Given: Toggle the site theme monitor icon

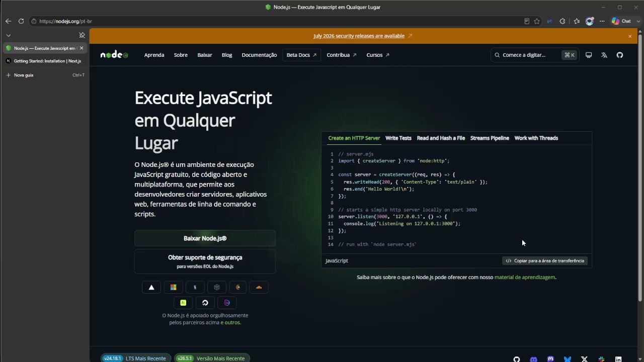Looking at the screenshot, I should [589, 55].
